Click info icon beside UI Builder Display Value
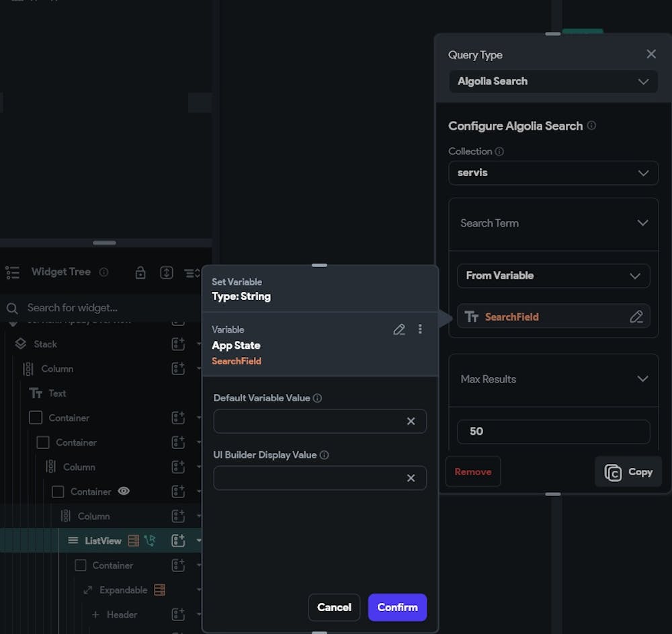 pyautogui.click(x=325, y=455)
